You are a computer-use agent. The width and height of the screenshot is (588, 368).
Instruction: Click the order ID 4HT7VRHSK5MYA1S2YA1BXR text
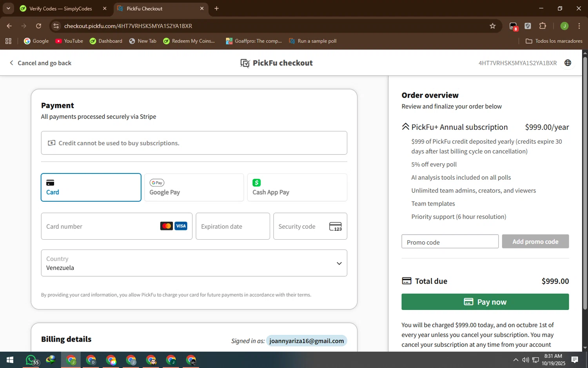pyautogui.click(x=517, y=63)
